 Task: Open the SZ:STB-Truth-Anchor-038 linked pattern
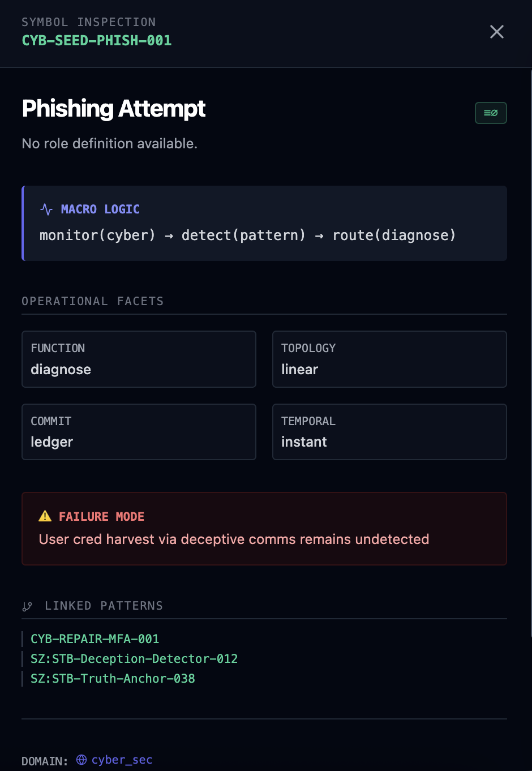(x=113, y=679)
